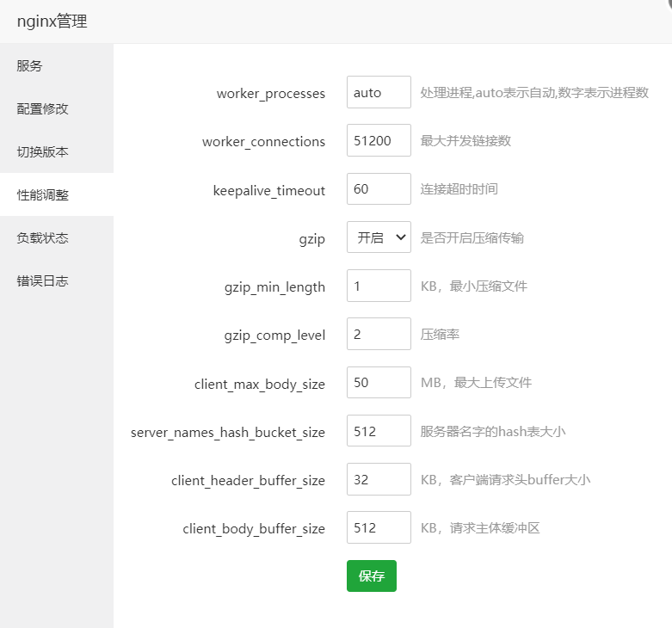Click worker_processes input field

pos(379,92)
